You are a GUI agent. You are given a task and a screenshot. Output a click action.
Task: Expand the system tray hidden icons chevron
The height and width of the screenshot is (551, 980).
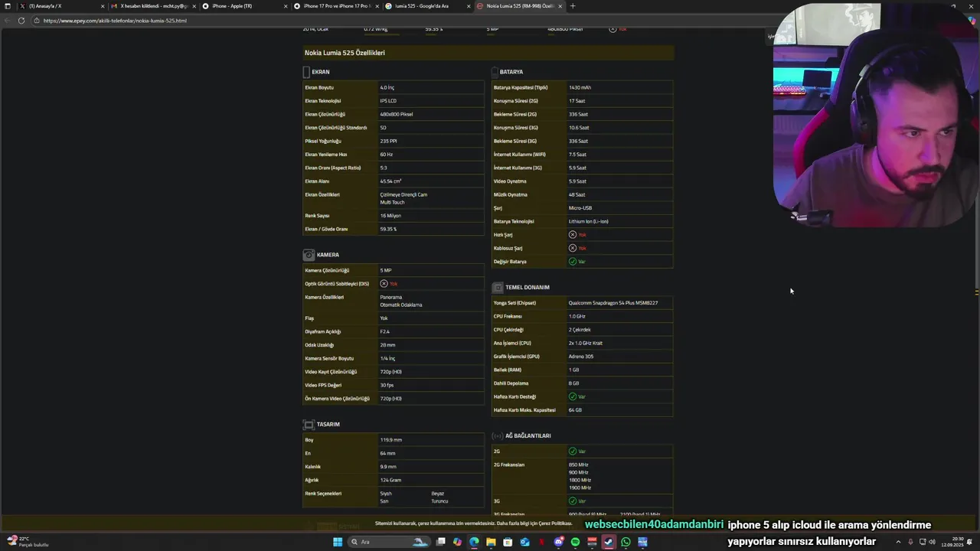click(898, 542)
